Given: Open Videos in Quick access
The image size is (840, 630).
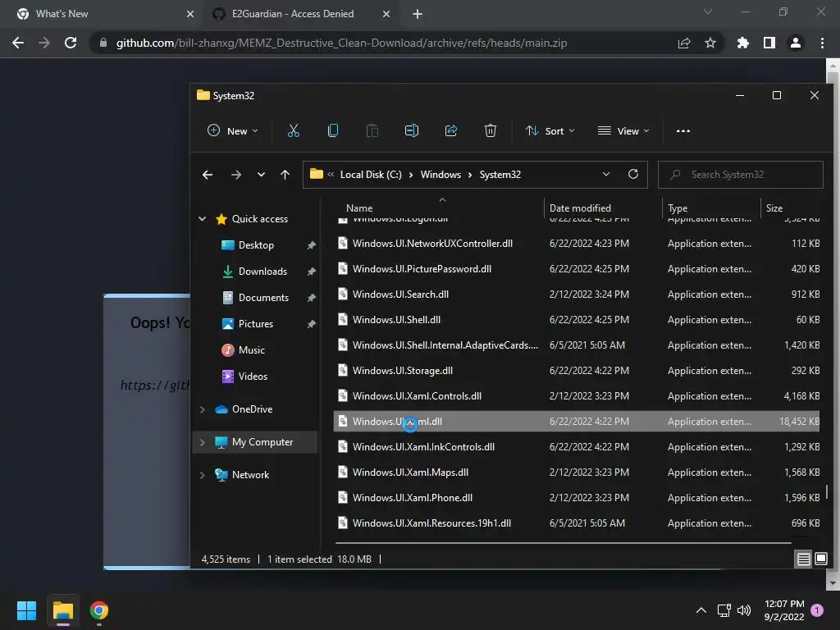Looking at the screenshot, I should pyautogui.click(x=253, y=377).
